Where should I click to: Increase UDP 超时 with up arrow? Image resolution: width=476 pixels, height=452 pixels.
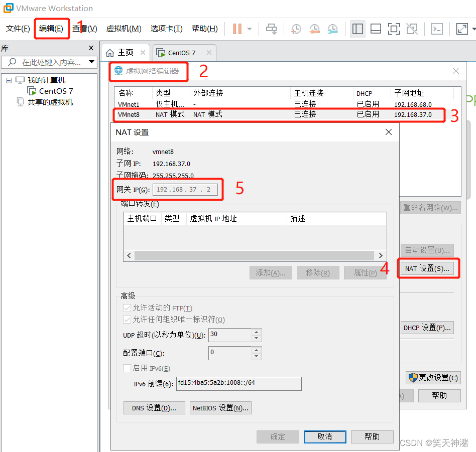click(257, 332)
